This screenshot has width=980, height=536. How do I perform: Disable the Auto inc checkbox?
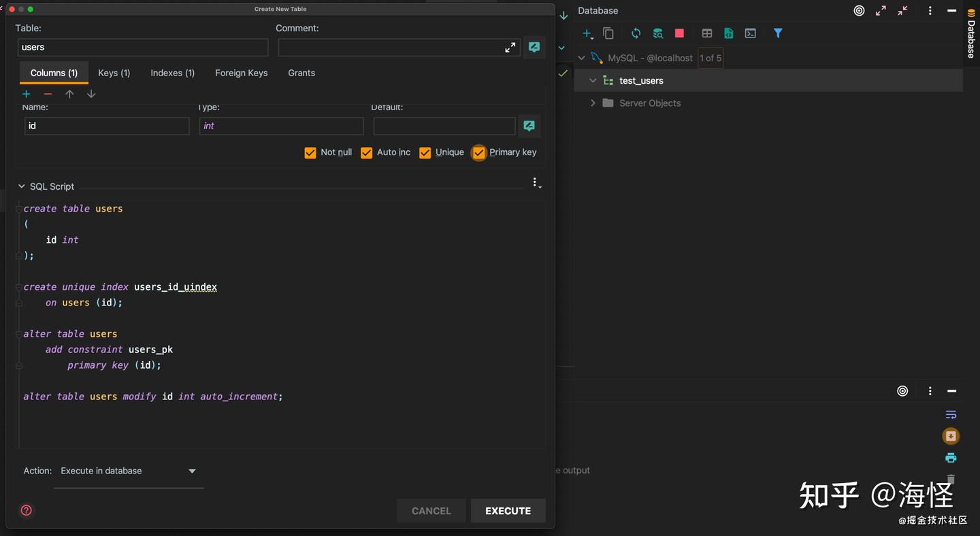tap(366, 152)
